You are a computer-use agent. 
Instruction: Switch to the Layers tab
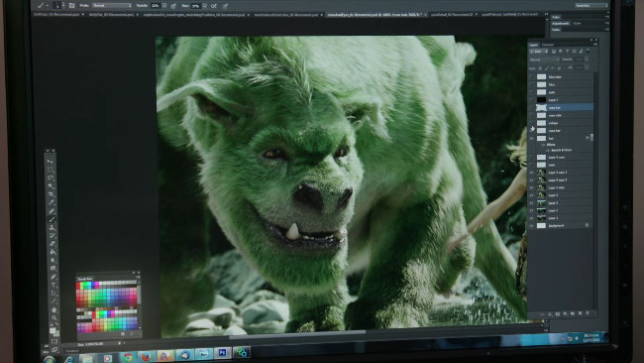[x=533, y=45]
